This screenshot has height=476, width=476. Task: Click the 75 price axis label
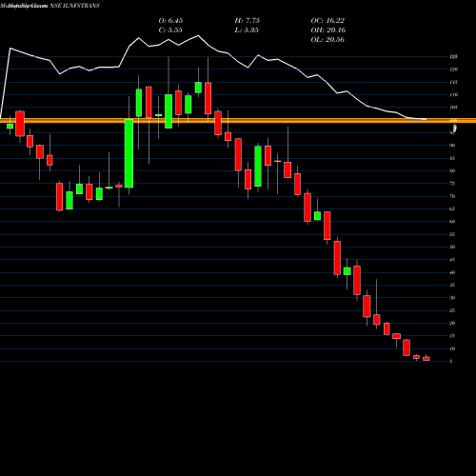452,184
